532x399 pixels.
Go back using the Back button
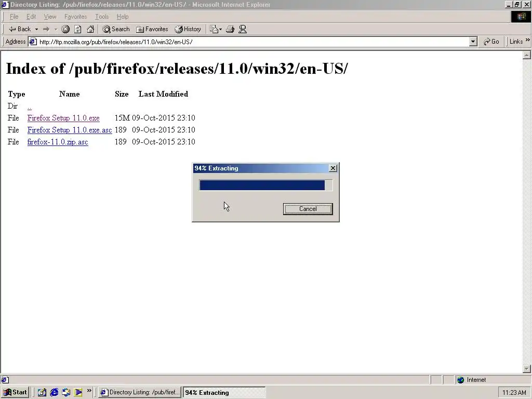click(x=20, y=29)
